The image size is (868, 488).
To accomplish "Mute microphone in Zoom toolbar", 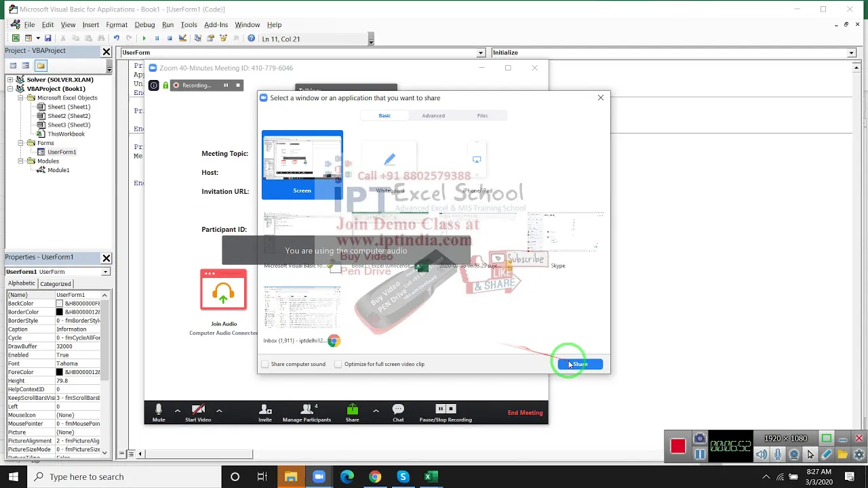I will click(159, 413).
